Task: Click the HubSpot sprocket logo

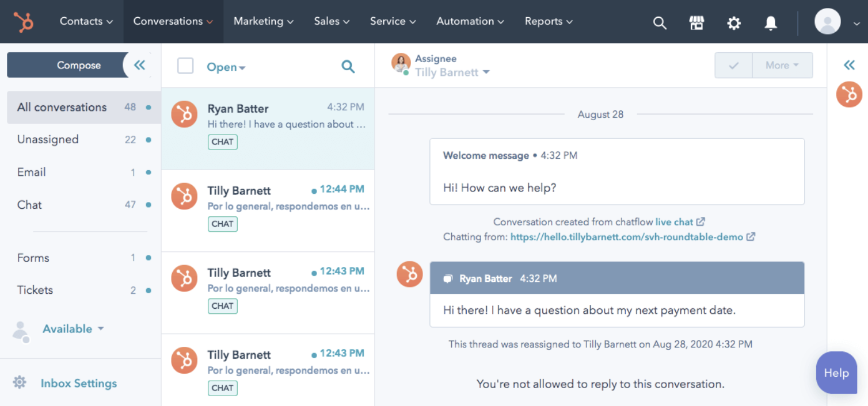Action: tap(24, 22)
